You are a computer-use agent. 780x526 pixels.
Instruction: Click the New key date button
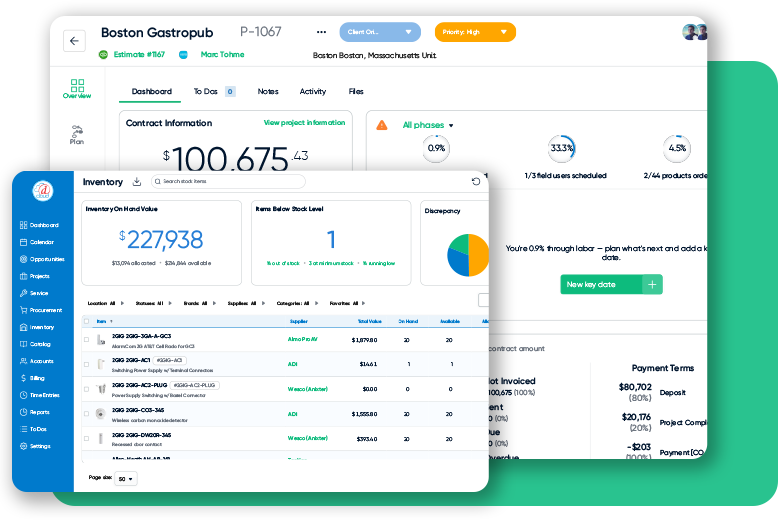pyautogui.click(x=611, y=285)
